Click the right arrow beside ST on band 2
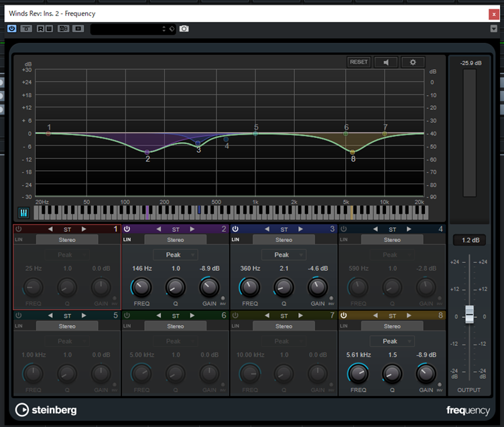504x427 pixels. (x=192, y=229)
